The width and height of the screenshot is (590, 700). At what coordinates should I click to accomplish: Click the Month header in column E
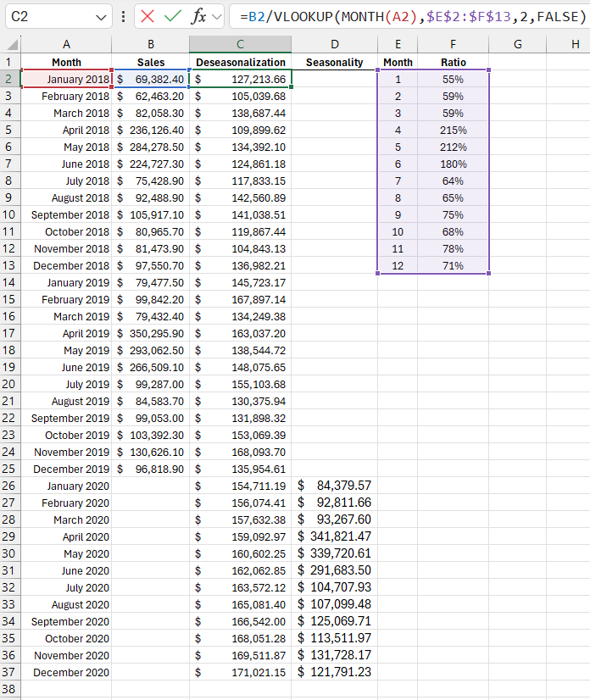coord(398,62)
